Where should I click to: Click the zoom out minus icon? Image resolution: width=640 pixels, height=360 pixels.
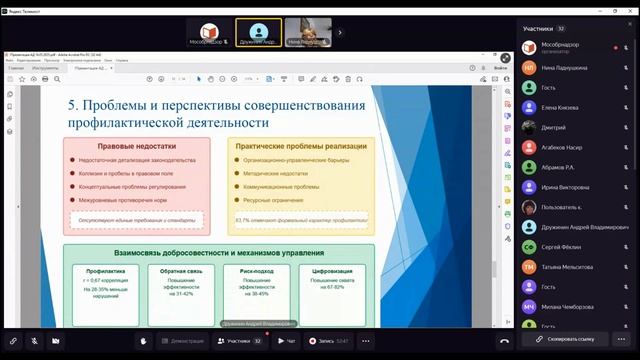pyautogui.click(x=222, y=79)
